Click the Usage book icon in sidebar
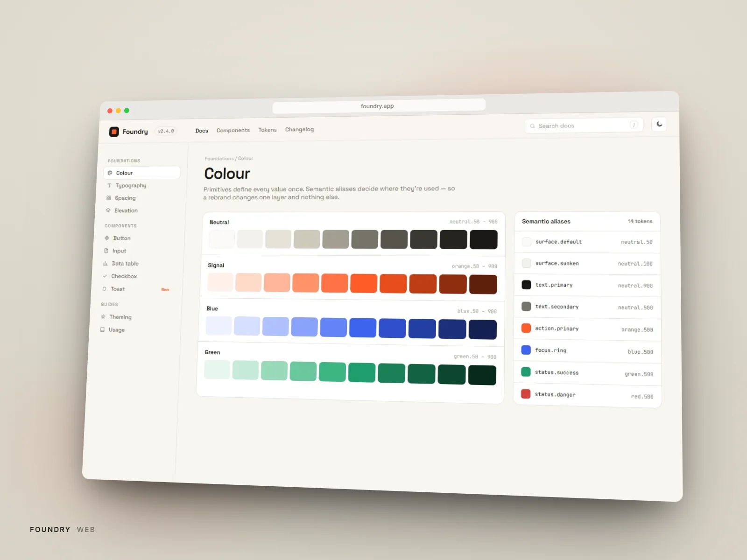 (102, 329)
